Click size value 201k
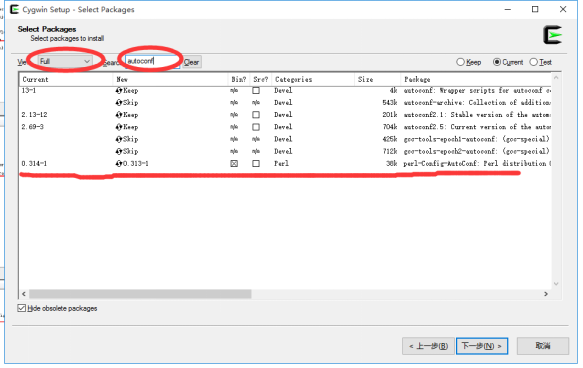The height and width of the screenshot is (368, 583). [390, 115]
